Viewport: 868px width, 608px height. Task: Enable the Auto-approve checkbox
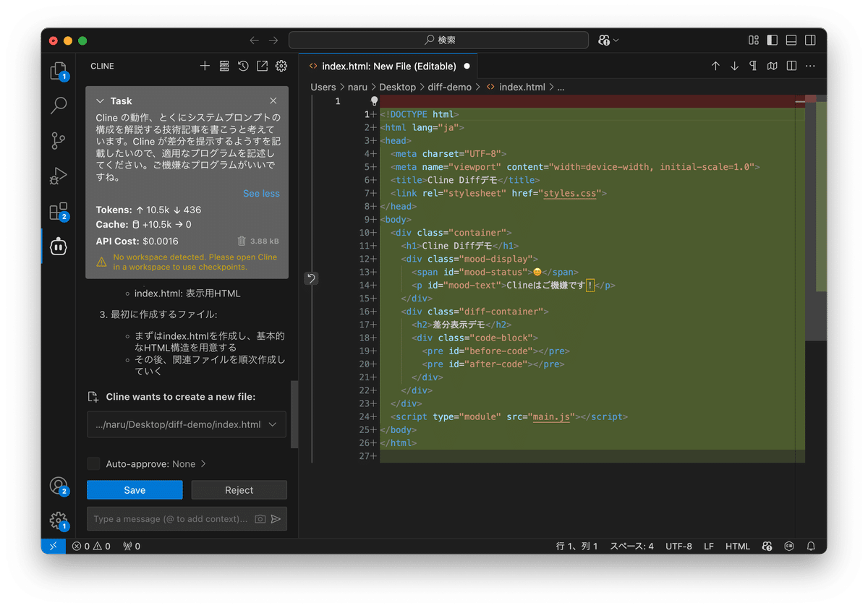coord(93,464)
